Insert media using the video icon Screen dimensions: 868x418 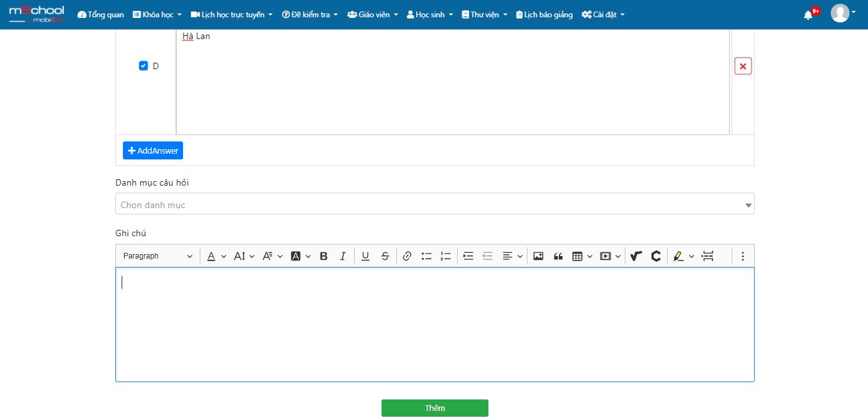[x=606, y=256]
